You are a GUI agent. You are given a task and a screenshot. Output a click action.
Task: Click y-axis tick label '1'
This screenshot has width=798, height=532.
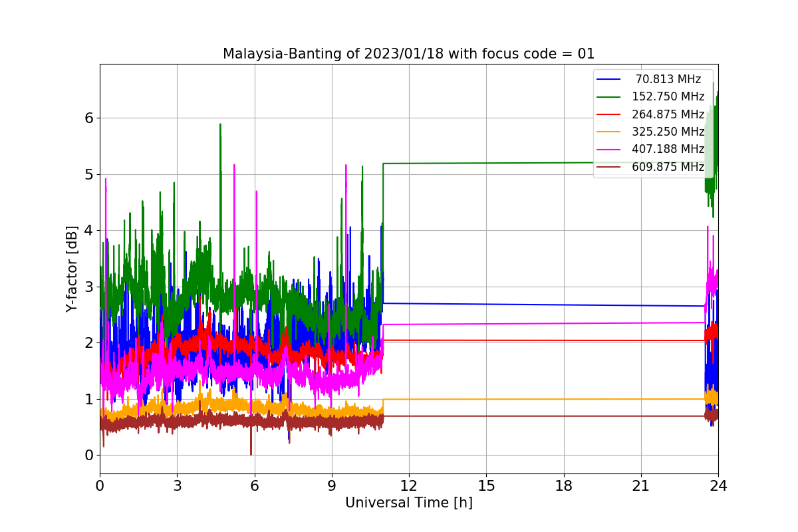tap(89, 399)
